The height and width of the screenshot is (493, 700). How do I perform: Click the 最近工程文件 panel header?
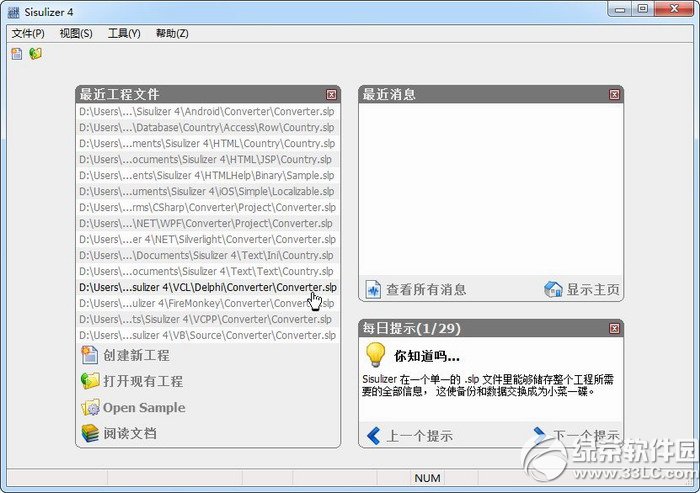pyautogui.click(x=208, y=95)
